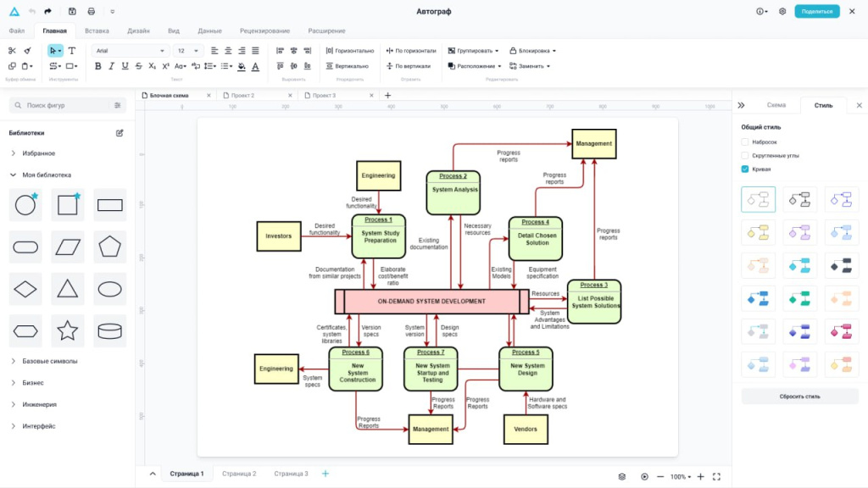Click the print icon in the title bar
Screen dimensions: 868x488
tap(92, 12)
